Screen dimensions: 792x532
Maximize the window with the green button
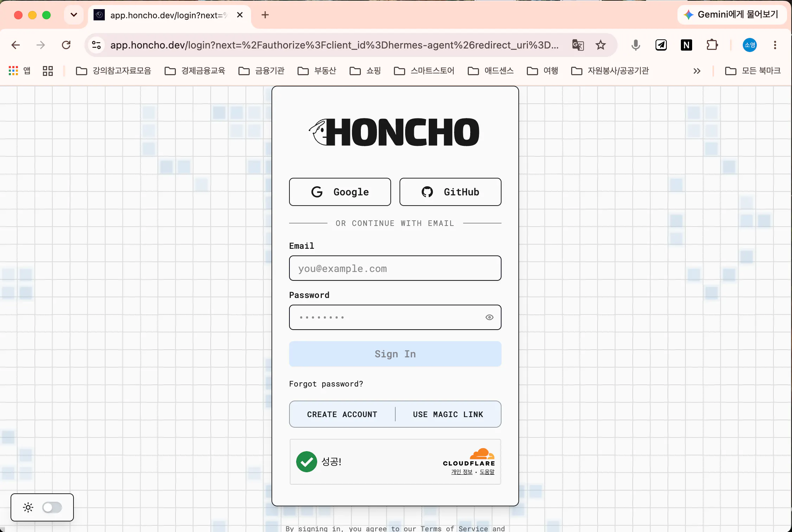coord(46,15)
